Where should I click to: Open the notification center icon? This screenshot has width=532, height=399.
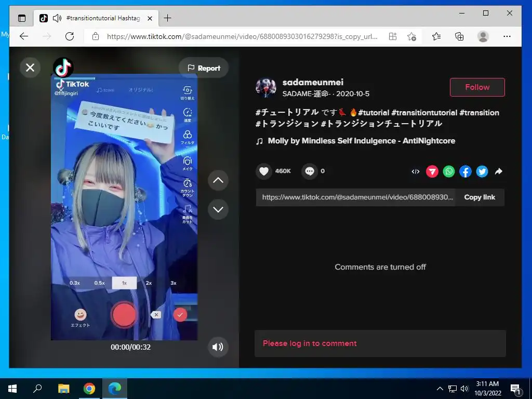[x=516, y=389]
